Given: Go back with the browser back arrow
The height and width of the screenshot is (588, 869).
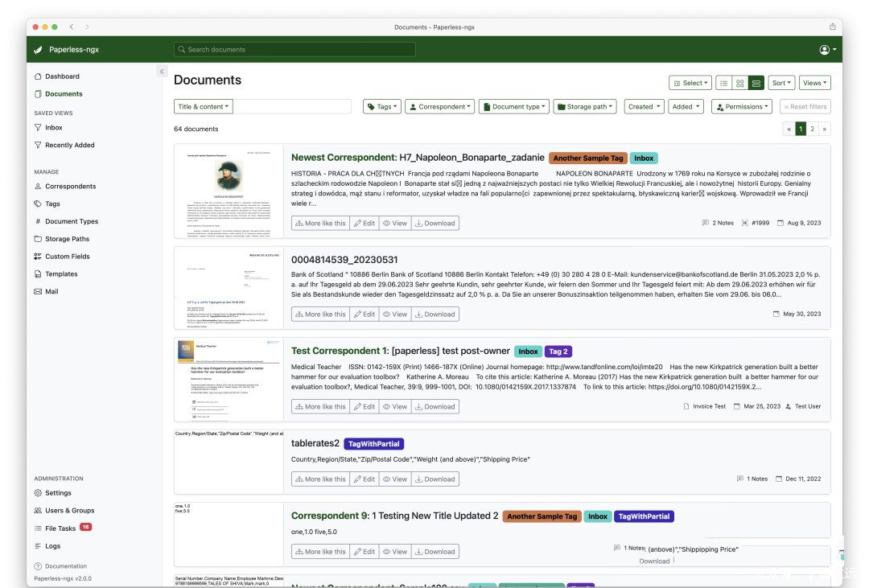Looking at the screenshot, I should click(72, 27).
